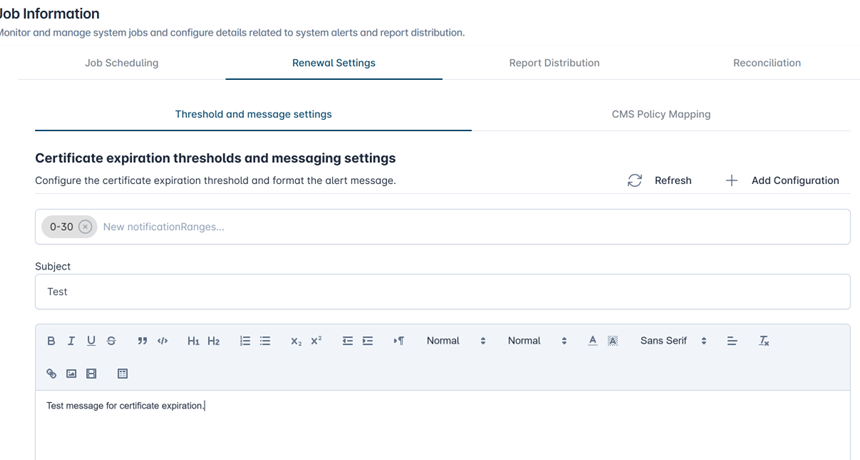Insert an image into the message

(x=71, y=374)
